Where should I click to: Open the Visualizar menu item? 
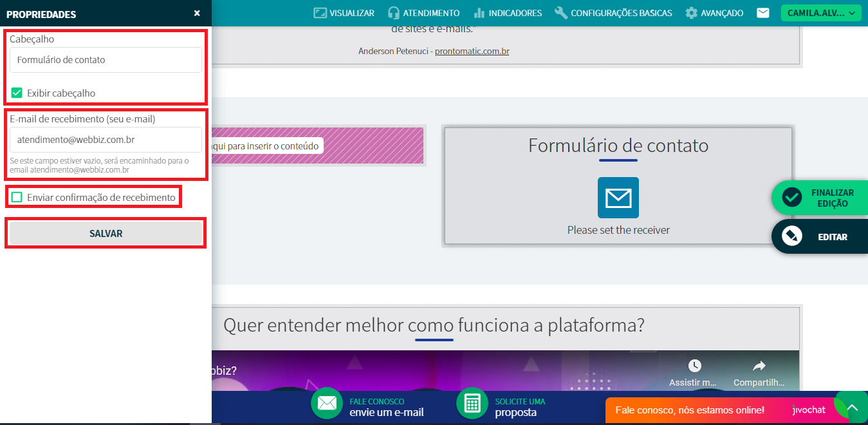pos(344,13)
